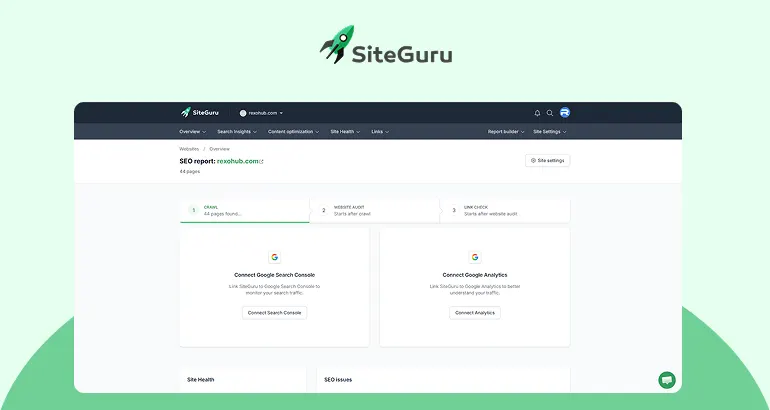Select the Link Check step tab
The height and width of the screenshot is (410, 770).
[505, 211]
